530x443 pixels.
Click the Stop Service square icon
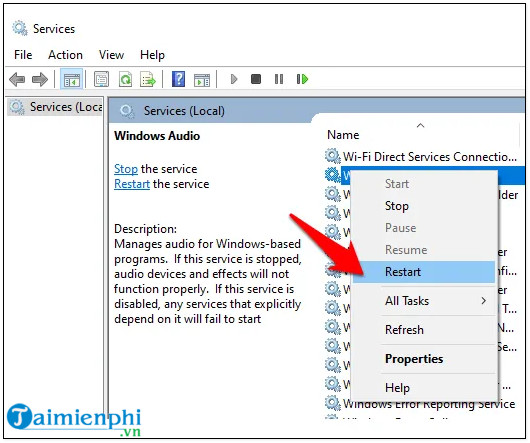click(256, 79)
